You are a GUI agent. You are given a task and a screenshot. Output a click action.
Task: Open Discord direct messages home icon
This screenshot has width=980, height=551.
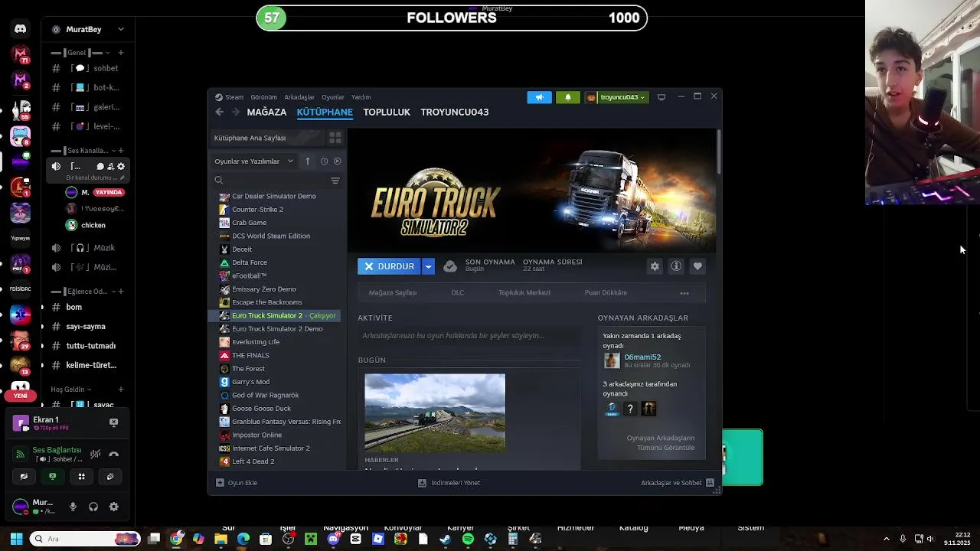21,29
